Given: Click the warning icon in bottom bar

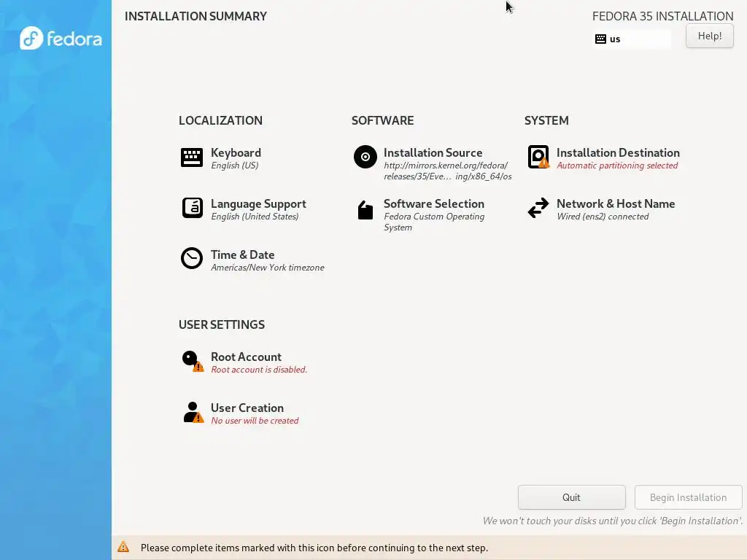Looking at the screenshot, I should tap(123, 547).
